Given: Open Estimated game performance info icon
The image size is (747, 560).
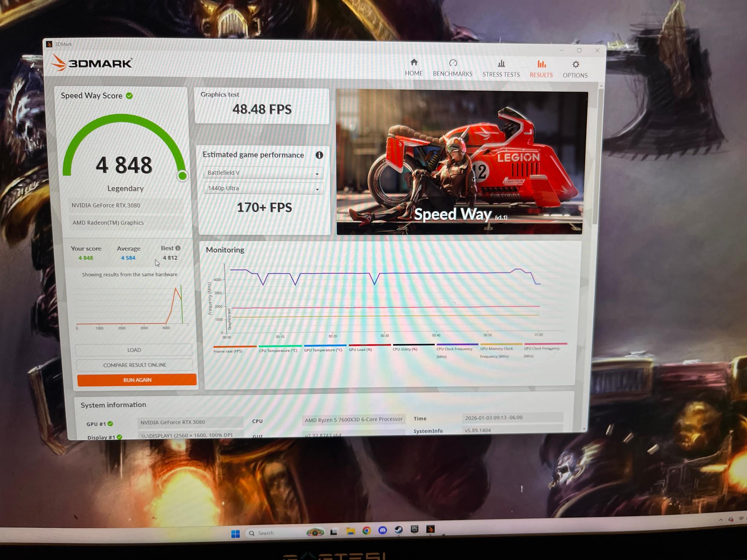Looking at the screenshot, I should (x=319, y=155).
